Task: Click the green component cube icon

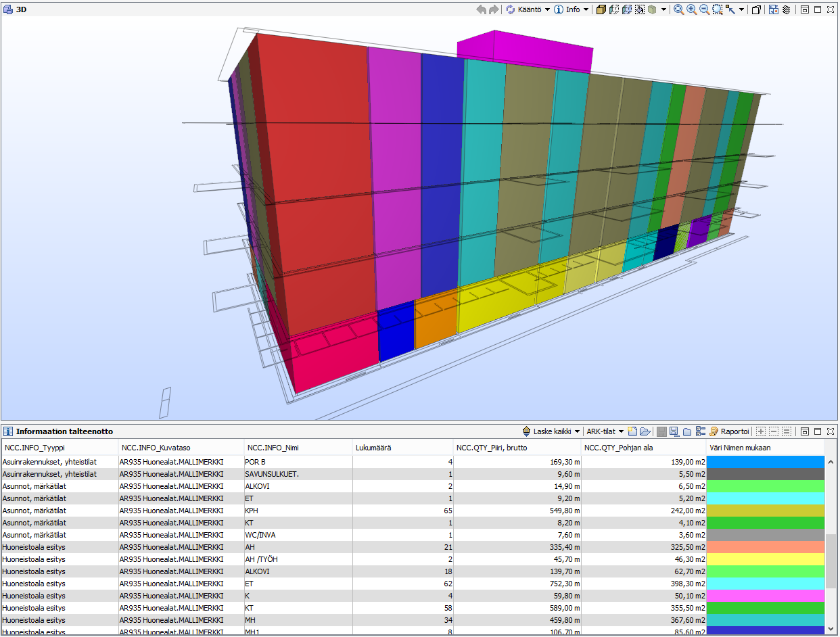Action: tap(652, 9)
